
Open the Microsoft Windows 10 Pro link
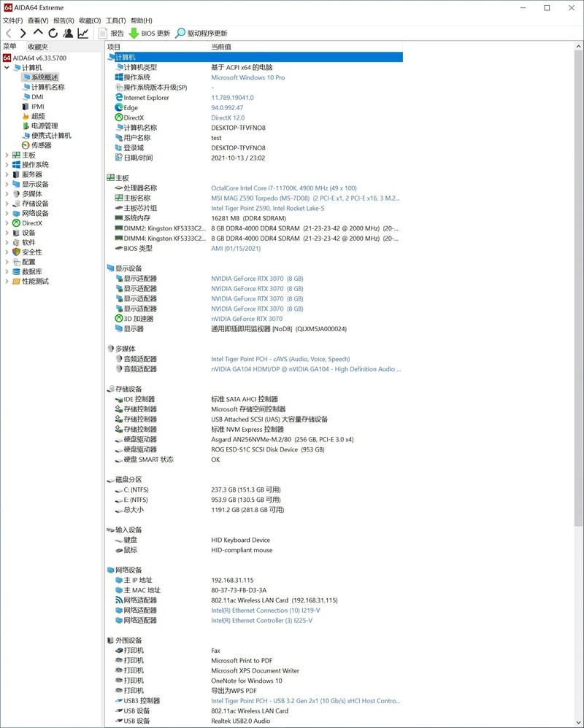(248, 77)
